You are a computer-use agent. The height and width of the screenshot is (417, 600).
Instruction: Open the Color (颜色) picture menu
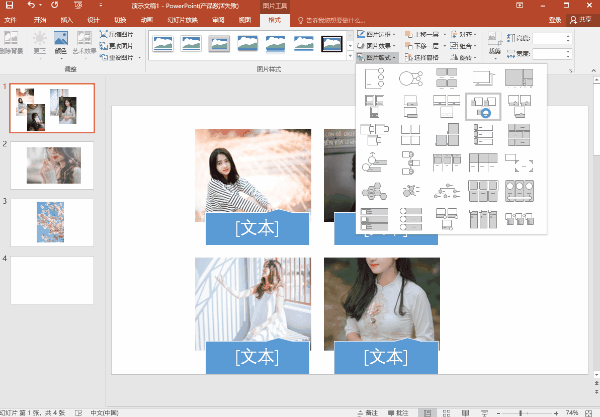click(61, 43)
